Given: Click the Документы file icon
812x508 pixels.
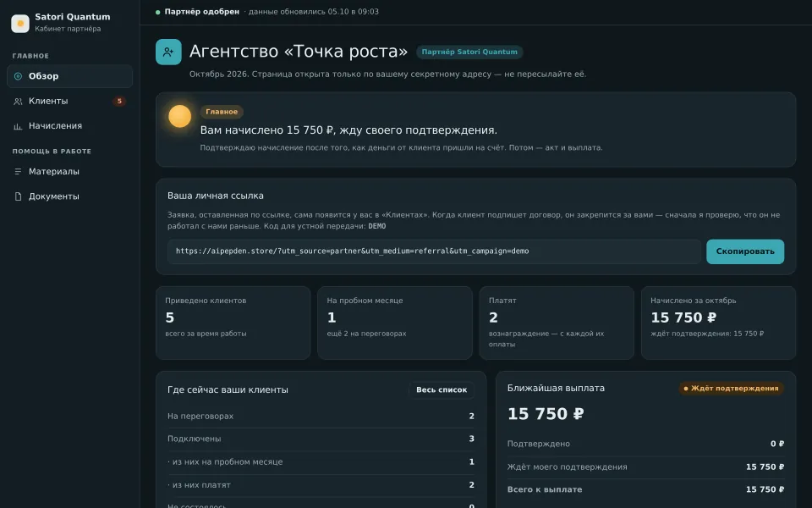Looking at the screenshot, I should coord(18,196).
